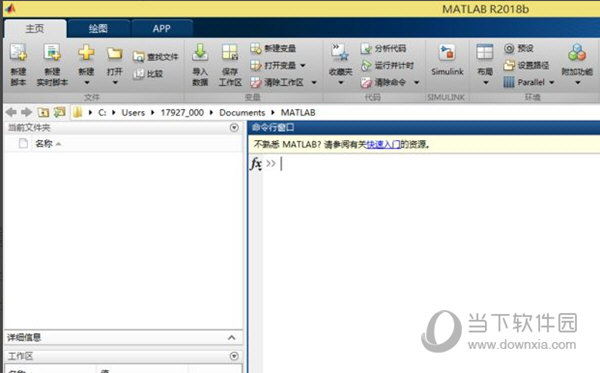Switch to the Home (主页) tab

(x=35, y=29)
